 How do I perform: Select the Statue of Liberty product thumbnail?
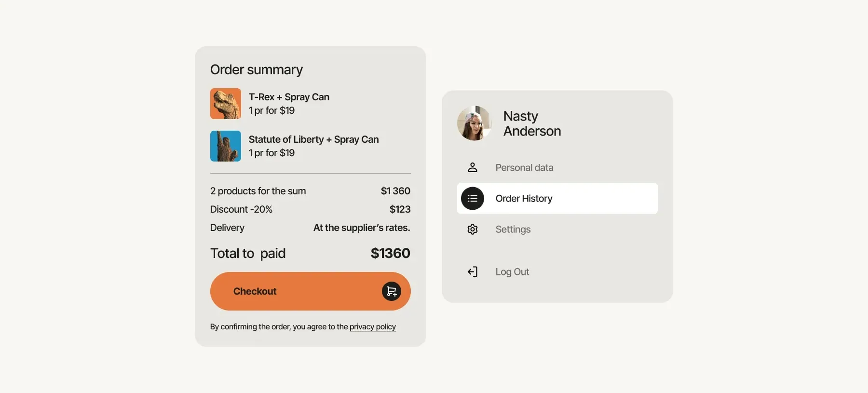pos(226,146)
